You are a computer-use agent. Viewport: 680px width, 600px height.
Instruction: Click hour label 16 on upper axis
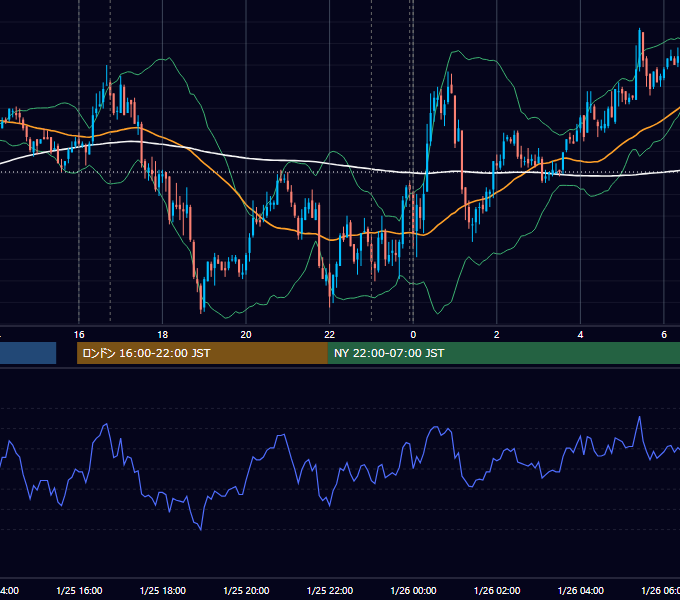(79, 335)
